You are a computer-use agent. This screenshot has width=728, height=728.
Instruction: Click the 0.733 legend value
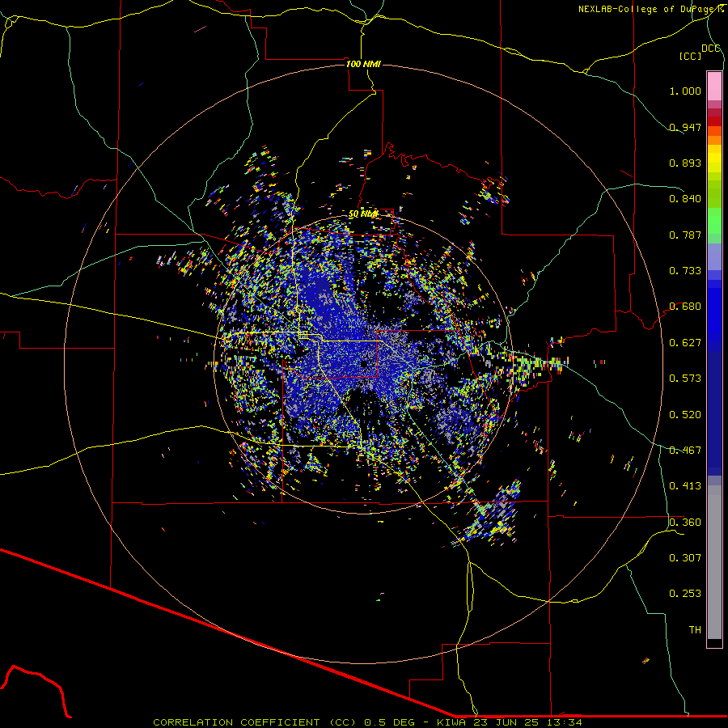[685, 271]
